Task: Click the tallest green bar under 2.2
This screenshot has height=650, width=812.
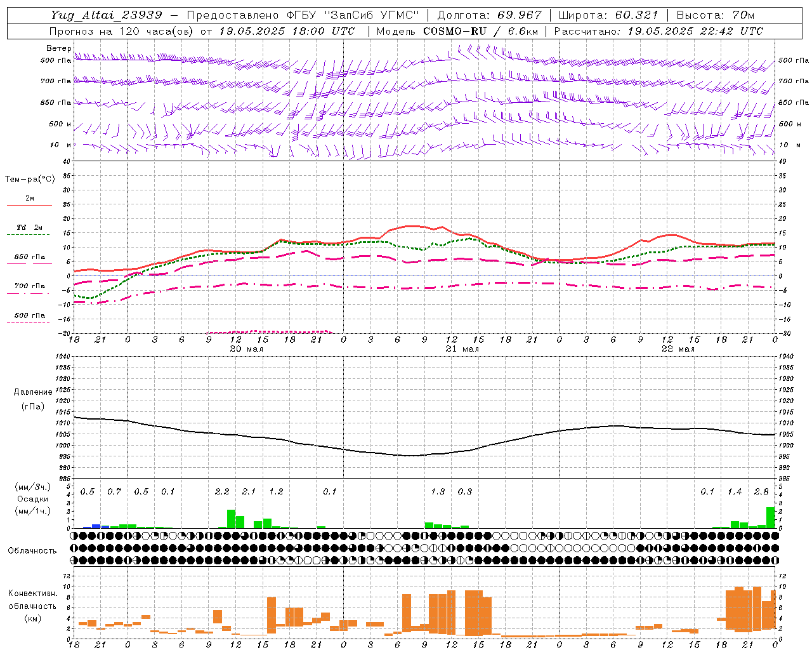Action: coord(231,519)
